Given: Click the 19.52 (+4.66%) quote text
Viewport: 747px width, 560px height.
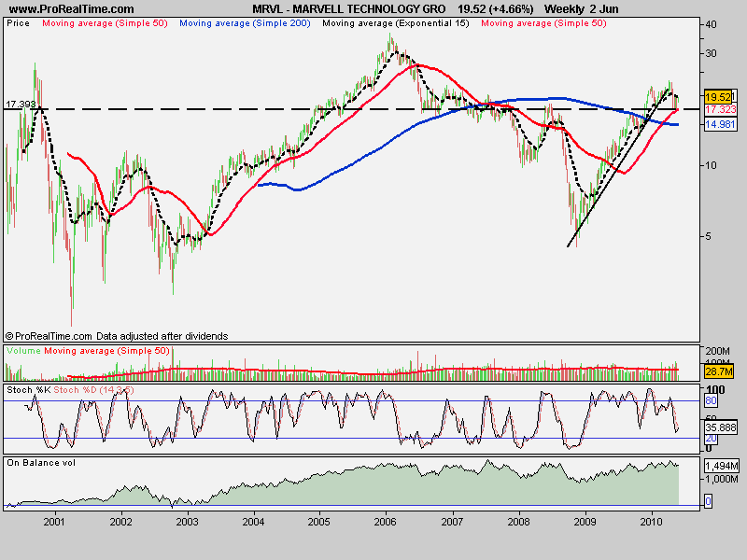Looking at the screenshot, I should coord(496,9).
